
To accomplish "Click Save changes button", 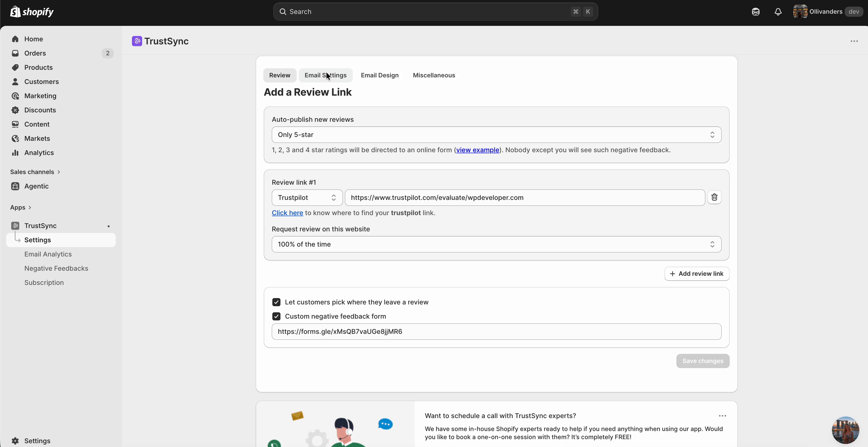I will (703, 361).
